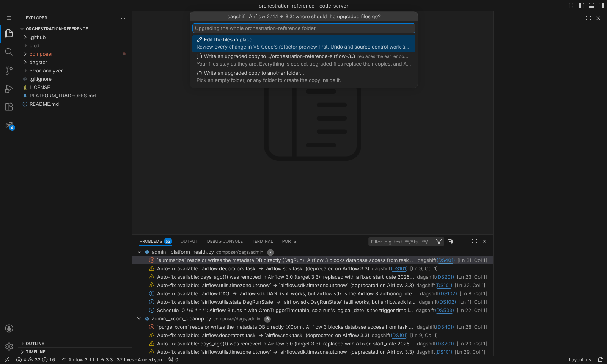Toggle the secondary side bar

point(601,6)
